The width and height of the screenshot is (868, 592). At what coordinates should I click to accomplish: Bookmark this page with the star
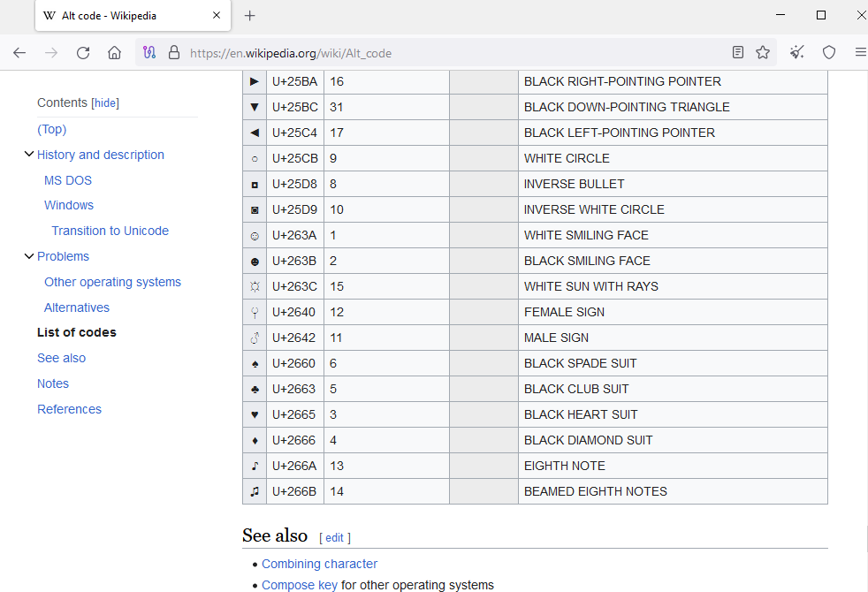click(763, 52)
